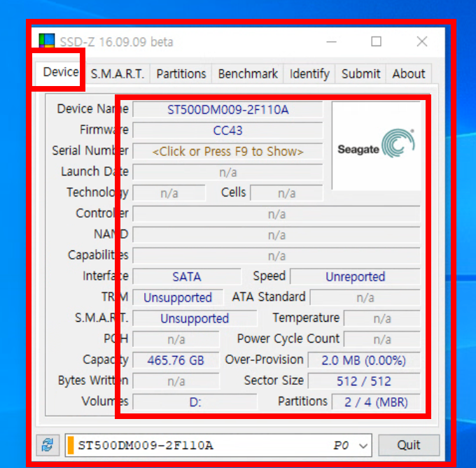Click the Capacity value 465.76 GB

176,360
